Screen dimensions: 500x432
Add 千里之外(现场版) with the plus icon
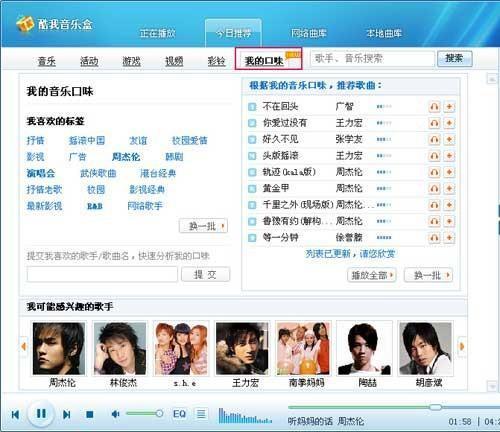point(449,205)
